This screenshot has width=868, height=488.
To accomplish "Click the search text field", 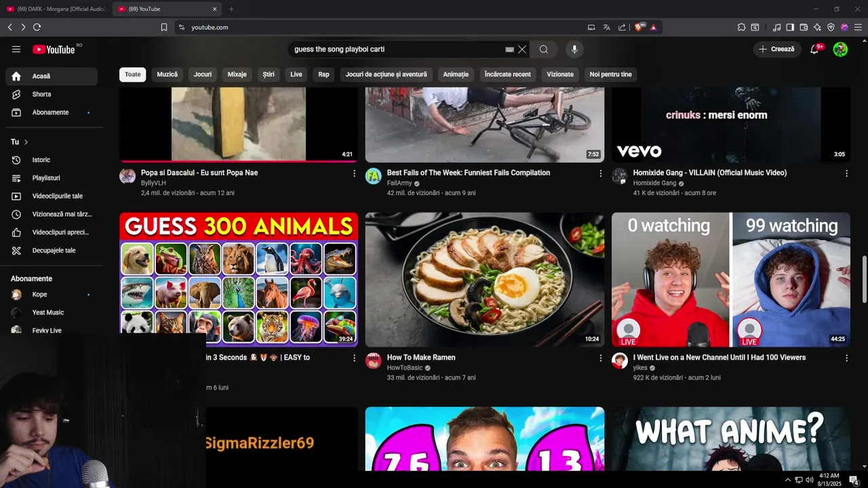I will click(397, 49).
